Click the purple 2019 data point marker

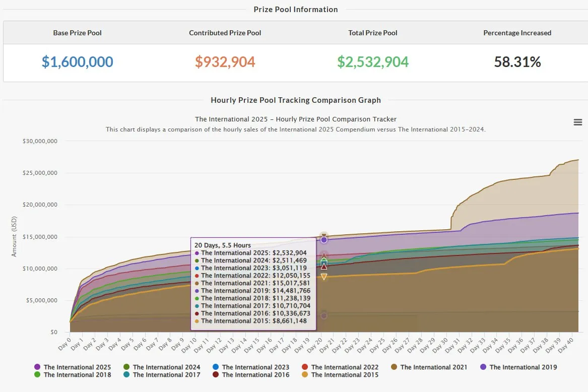[x=324, y=240]
